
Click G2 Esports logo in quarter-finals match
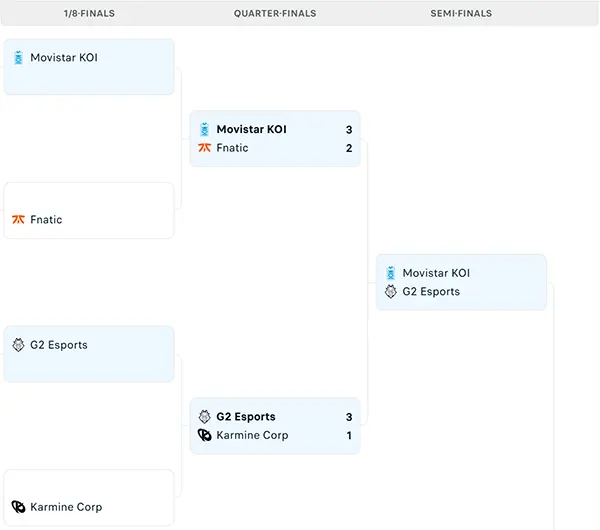[204, 417]
